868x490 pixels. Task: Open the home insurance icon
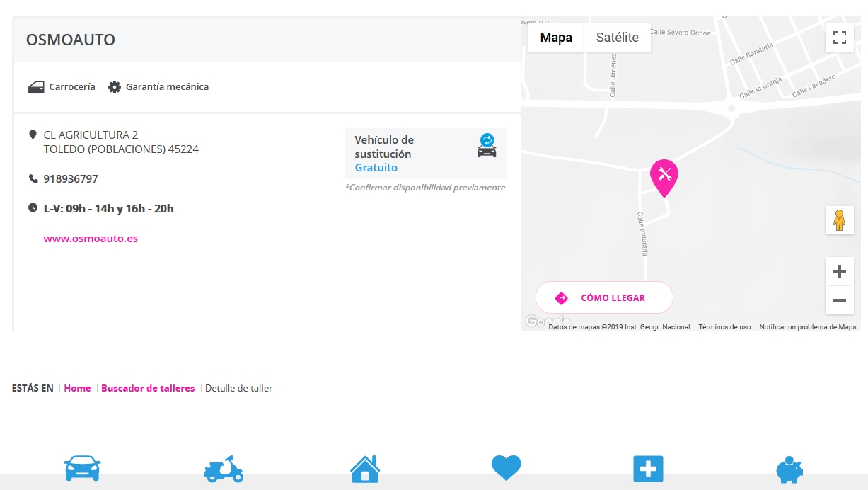point(365,469)
